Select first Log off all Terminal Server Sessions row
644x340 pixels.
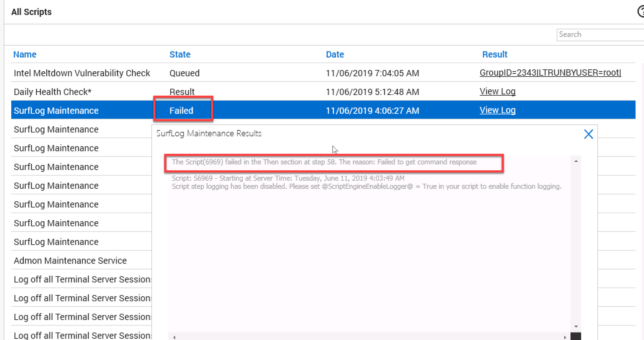(82, 279)
